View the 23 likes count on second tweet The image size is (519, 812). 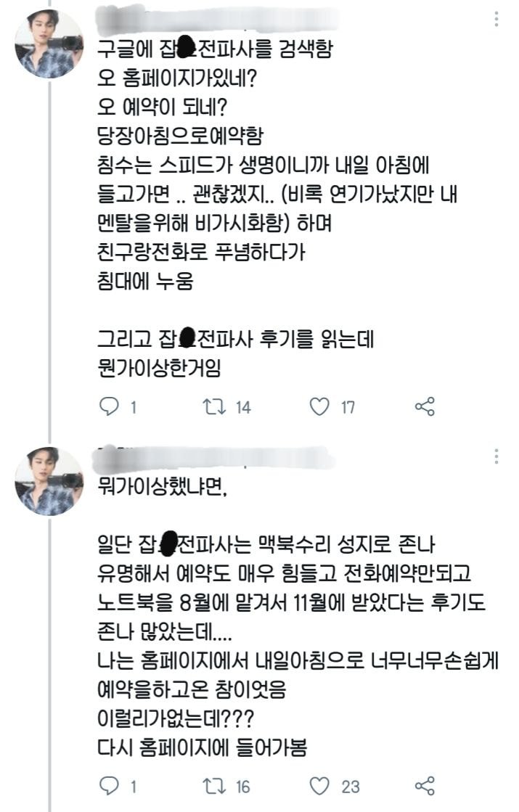349,787
